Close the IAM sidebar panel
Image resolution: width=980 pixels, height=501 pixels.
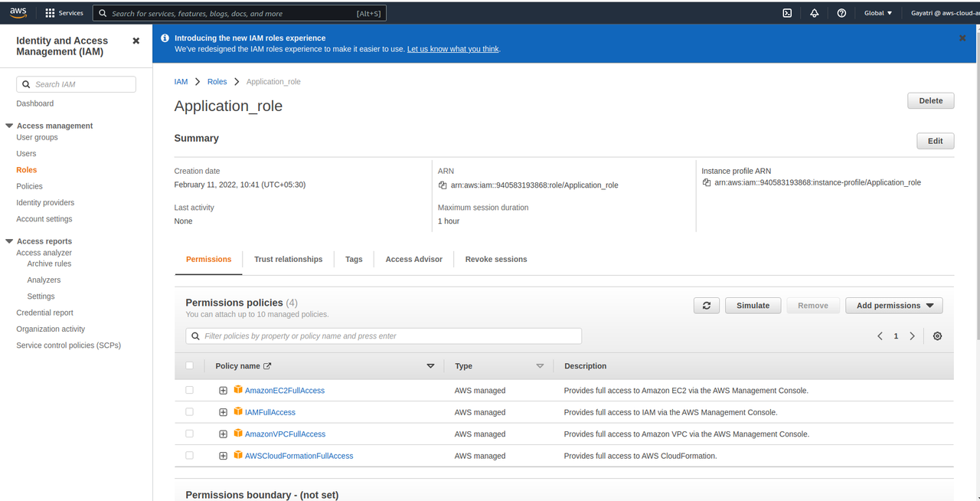pyautogui.click(x=136, y=41)
